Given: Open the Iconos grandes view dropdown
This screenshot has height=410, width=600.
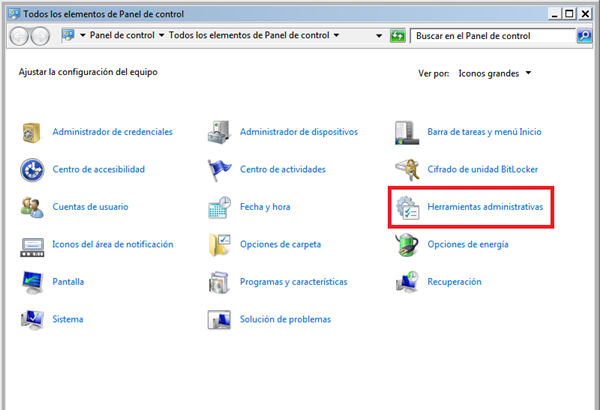Looking at the screenshot, I should [x=494, y=74].
